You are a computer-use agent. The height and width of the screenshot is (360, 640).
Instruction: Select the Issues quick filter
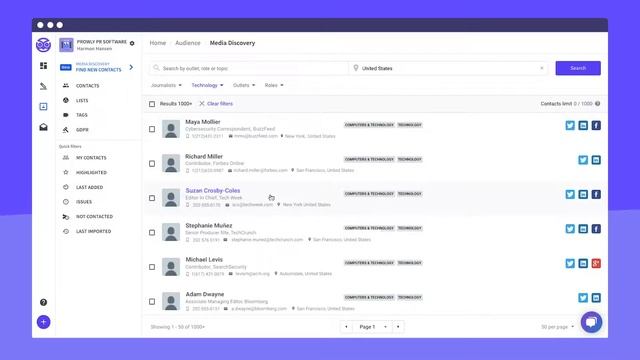coord(84,202)
